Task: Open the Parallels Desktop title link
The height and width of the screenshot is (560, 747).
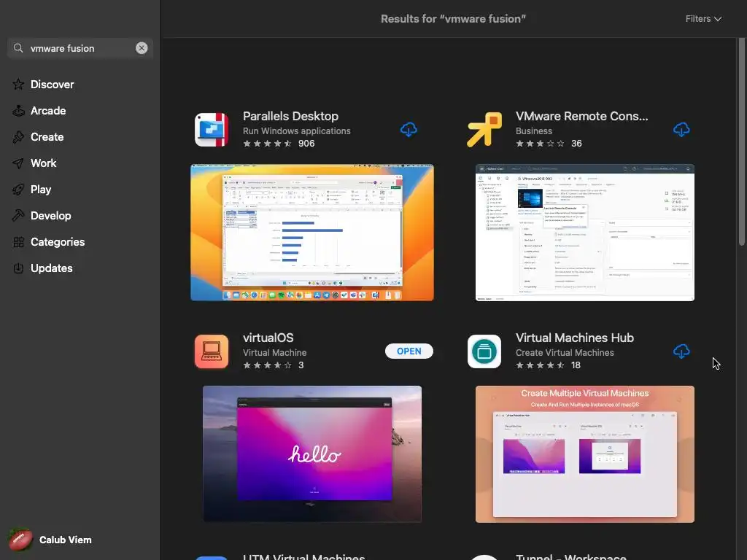Action: pyautogui.click(x=290, y=116)
